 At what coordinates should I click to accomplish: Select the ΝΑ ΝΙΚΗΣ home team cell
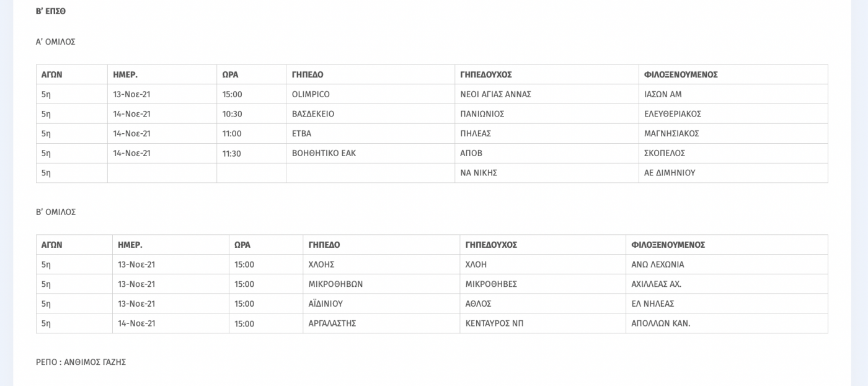(x=547, y=173)
